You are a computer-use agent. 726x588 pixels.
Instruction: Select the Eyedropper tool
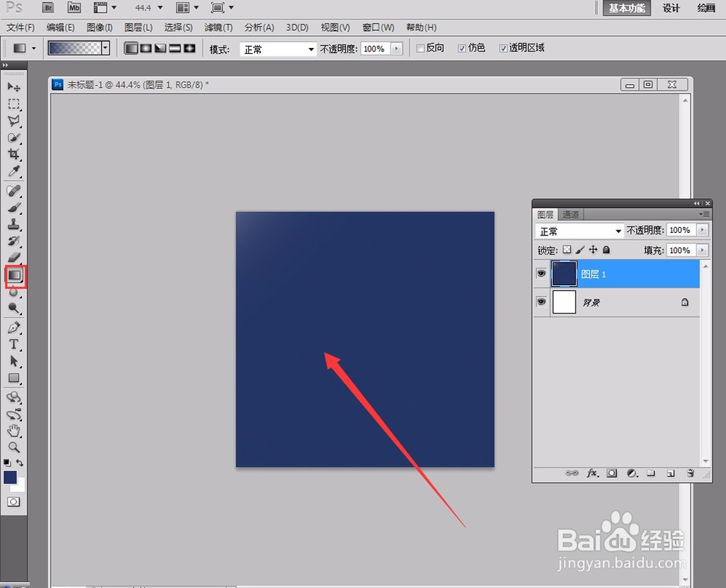(14, 171)
